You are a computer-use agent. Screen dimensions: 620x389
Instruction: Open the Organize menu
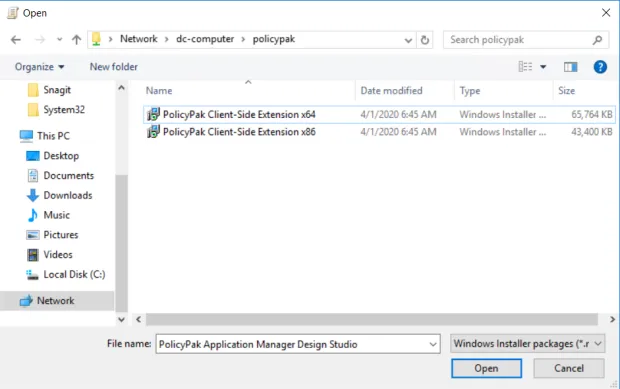point(40,67)
